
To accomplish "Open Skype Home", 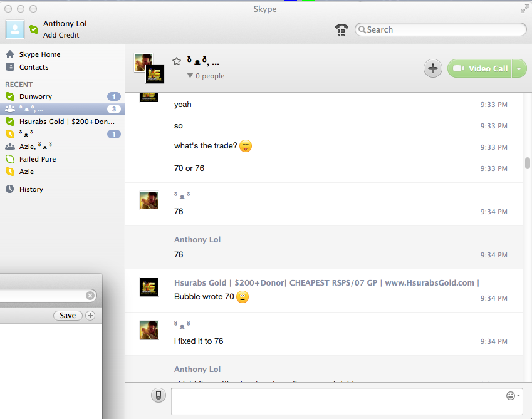I will 39,54.
